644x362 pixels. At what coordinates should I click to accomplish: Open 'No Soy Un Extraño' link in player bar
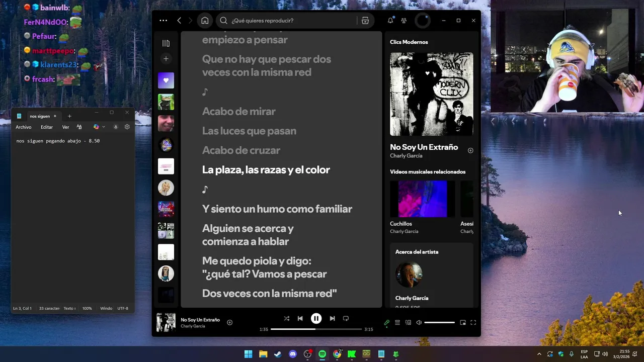pos(200,320)
